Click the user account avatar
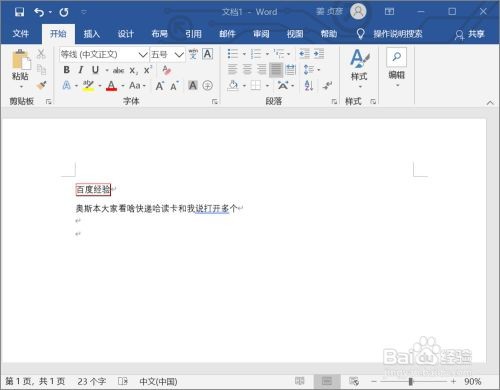 358,12
